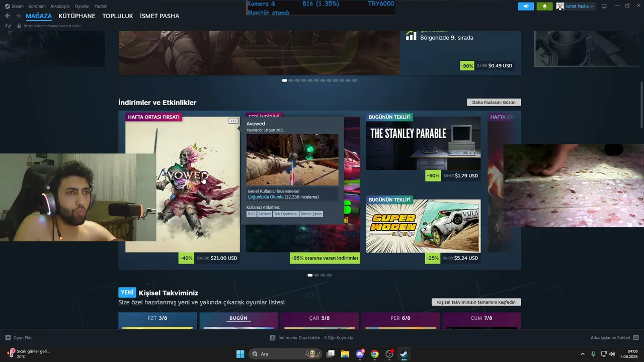Screen dimensions: 644x362
Task: Click the -95% oranına varan indirimler label
Action: click(325, 258)
